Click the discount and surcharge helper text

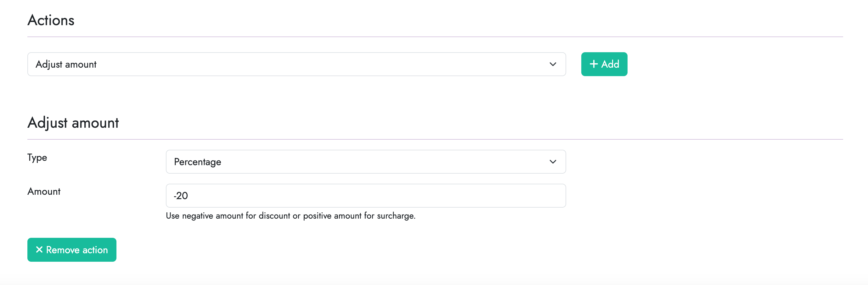[290, 216]
